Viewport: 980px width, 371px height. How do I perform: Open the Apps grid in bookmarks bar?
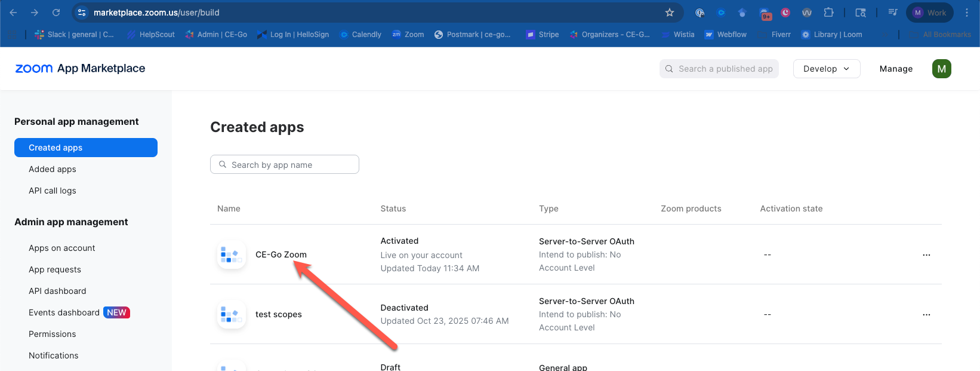pos(13,35)
